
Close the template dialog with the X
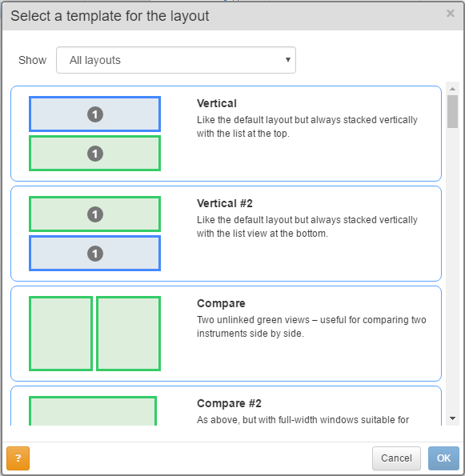coord(451,14)
